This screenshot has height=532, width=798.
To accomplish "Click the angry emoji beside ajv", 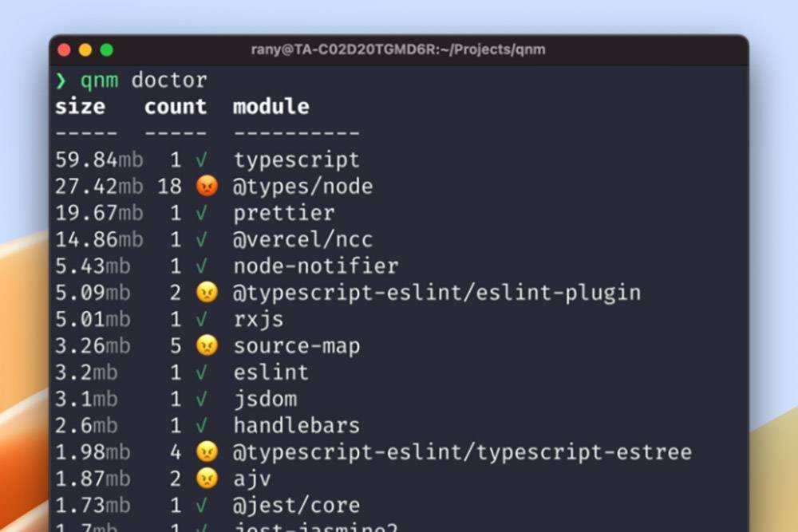I will pyautogui.click(x=207, y=479).
